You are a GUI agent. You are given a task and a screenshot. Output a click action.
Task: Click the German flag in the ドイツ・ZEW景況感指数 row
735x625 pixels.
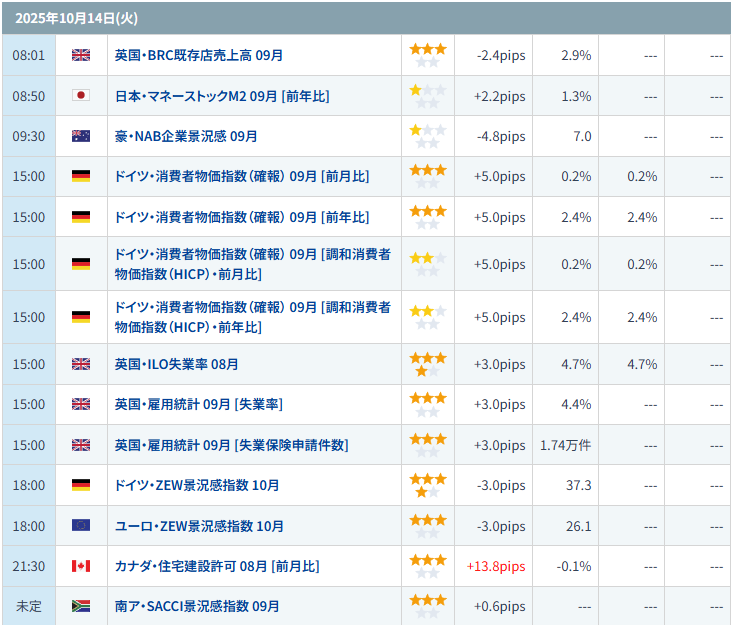[x=81, y=486]
